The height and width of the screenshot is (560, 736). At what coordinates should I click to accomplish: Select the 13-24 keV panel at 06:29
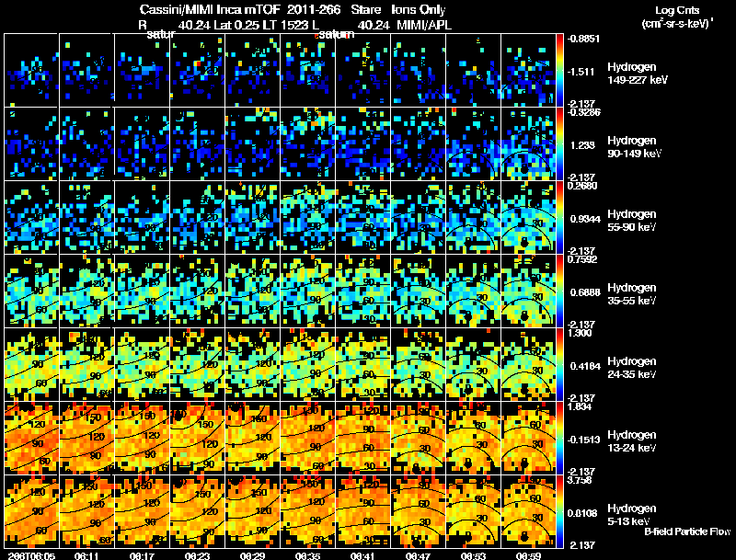click(x=252, y=439)
